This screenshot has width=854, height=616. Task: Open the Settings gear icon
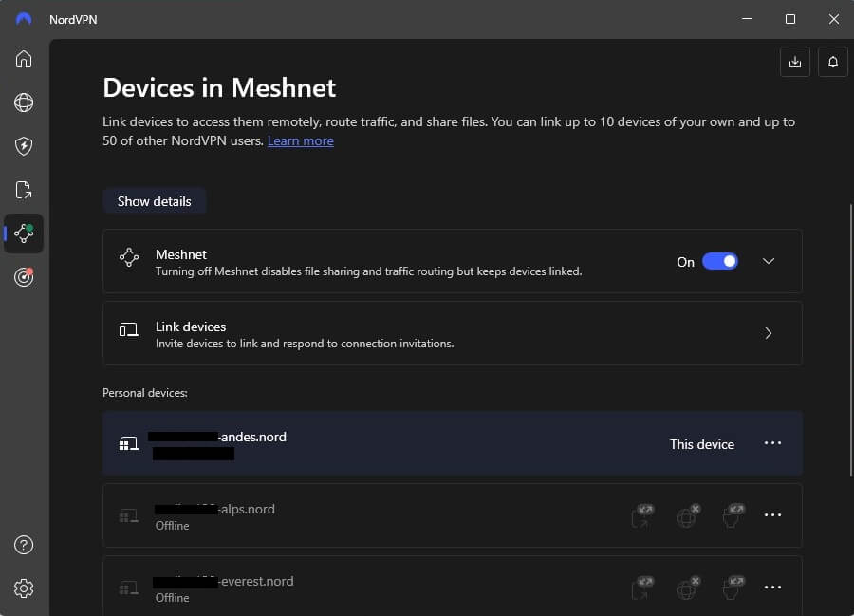24,588
